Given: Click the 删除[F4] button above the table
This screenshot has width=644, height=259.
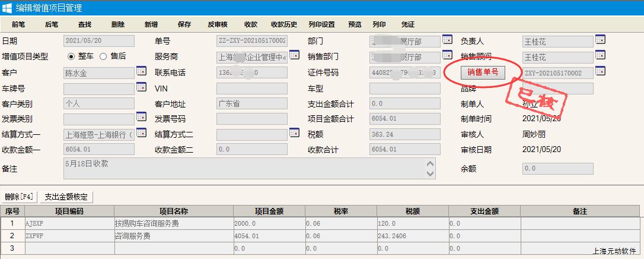Looking at the screenshot, I should click(x=19, y=197).
